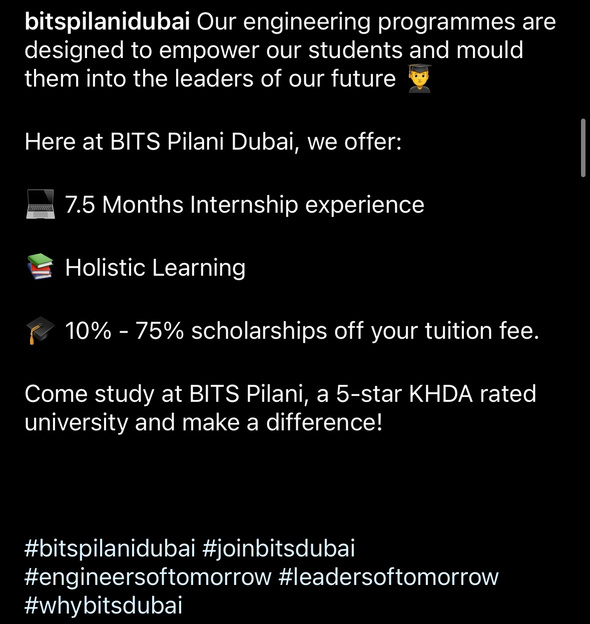
Task: Click the '10% - 75% scholarships' line
Action: (302, 331)
